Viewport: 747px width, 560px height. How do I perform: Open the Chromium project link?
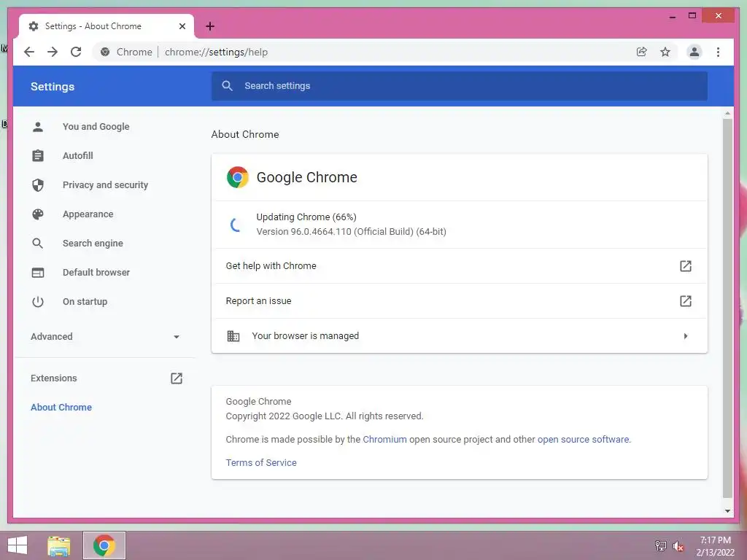tap(384, 440)
